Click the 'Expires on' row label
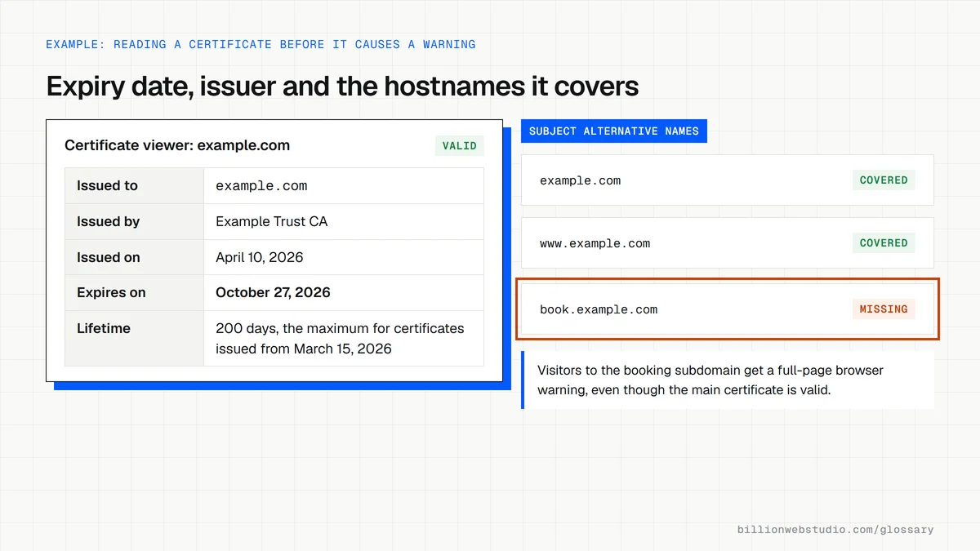980x551 pixels. click(111, 292)
